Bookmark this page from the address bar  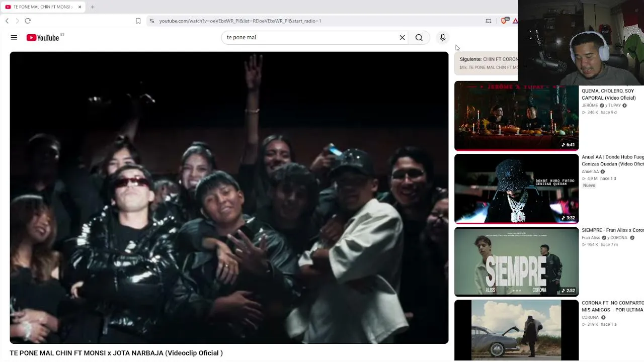tap(138, 21)
